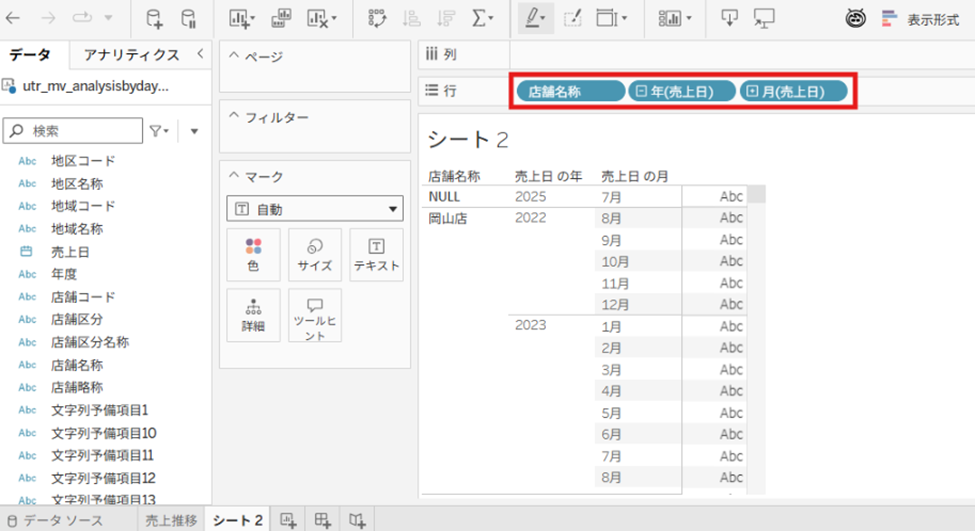
Task: Click the clear sheet icon
Action: pos(317,19)
